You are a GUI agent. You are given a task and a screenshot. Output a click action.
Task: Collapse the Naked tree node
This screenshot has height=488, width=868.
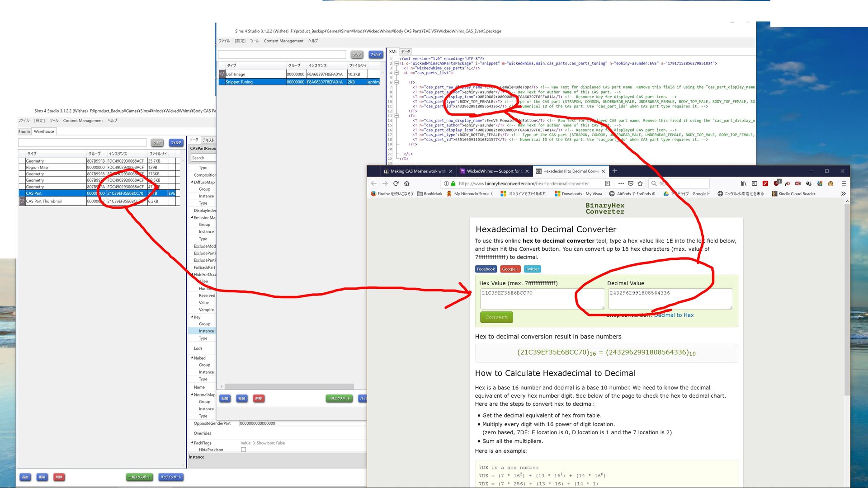[x=192, y=357]
